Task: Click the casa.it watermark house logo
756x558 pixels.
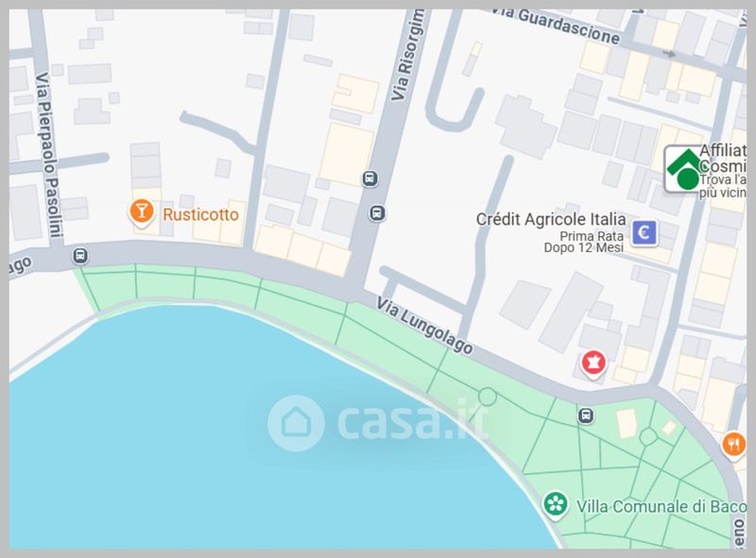Action: pyautogui.click(x=296, y=423)
